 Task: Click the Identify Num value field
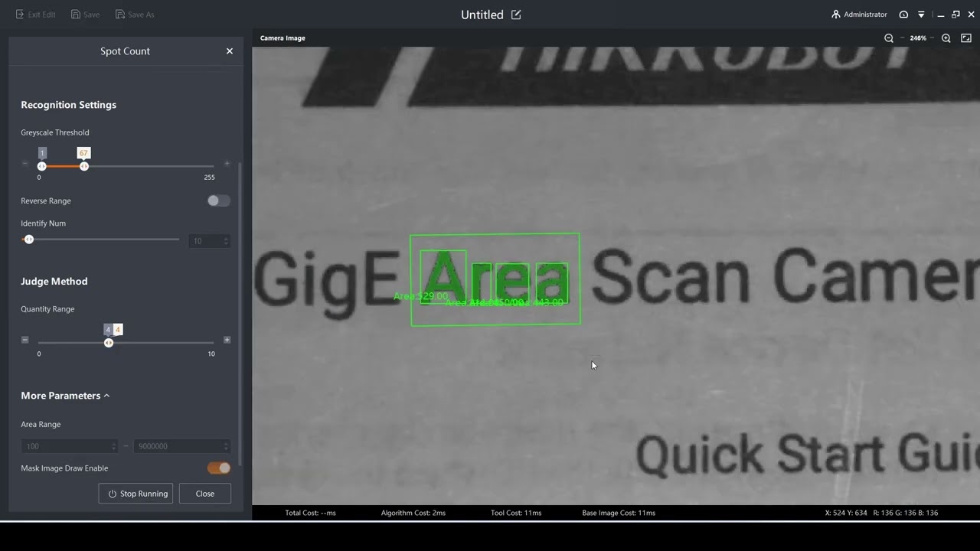[x=209, y=241]
